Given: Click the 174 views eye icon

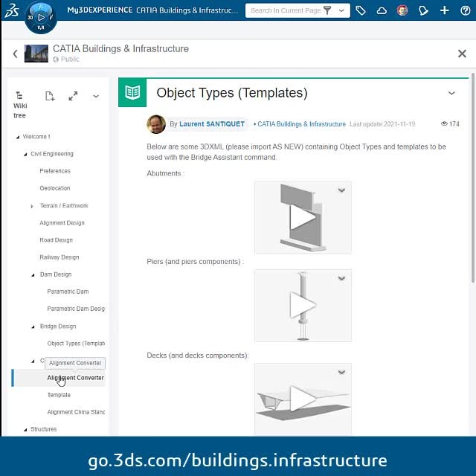Looking at the screenshot, I should point(444,123).
